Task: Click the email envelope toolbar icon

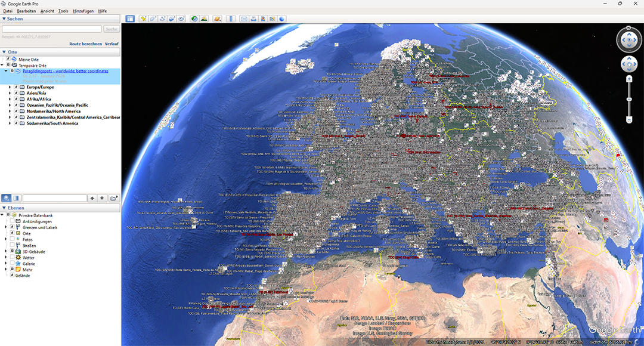Action: tap(244, 18)
